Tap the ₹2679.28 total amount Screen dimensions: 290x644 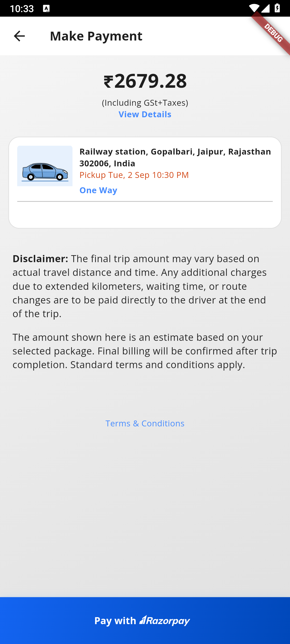tap(145, 81)
